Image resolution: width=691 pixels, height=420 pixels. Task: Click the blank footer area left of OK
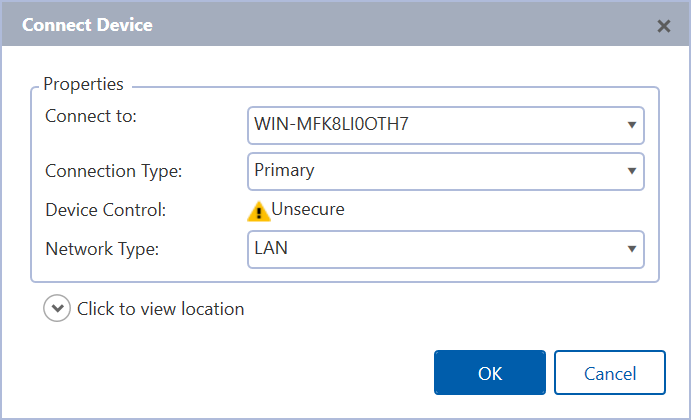230,372
